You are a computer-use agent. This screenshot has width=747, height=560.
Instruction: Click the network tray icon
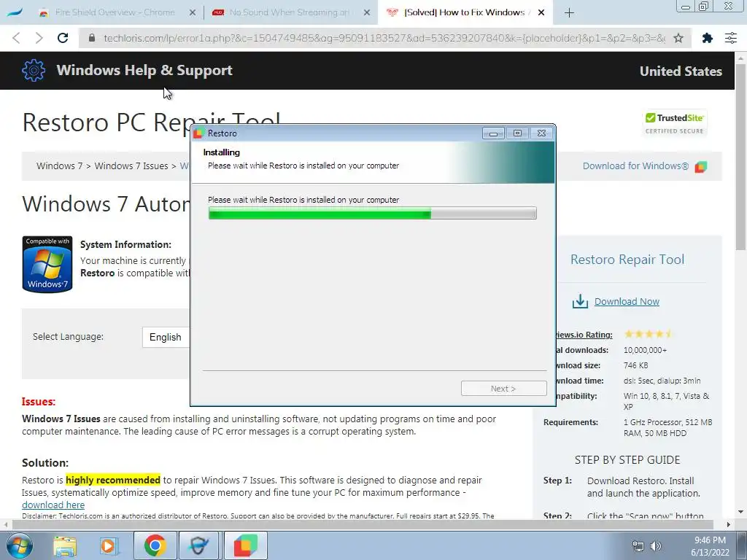tap(638, 545)
